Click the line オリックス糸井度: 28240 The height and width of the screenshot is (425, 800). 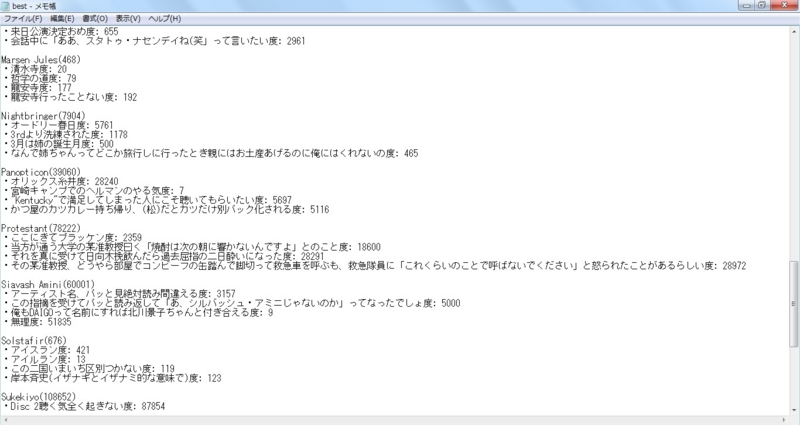pyautogui.click(x=60, y=181)
